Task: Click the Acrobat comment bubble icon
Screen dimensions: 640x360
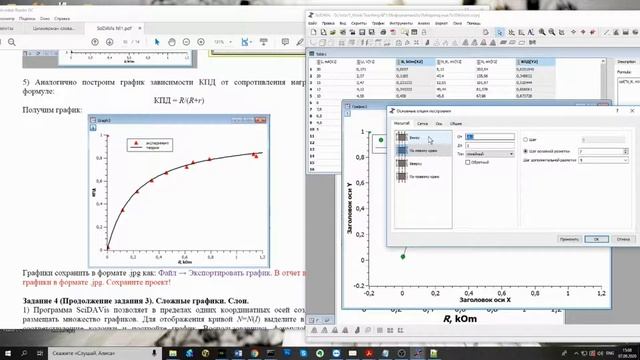Action: coord(285,42)
